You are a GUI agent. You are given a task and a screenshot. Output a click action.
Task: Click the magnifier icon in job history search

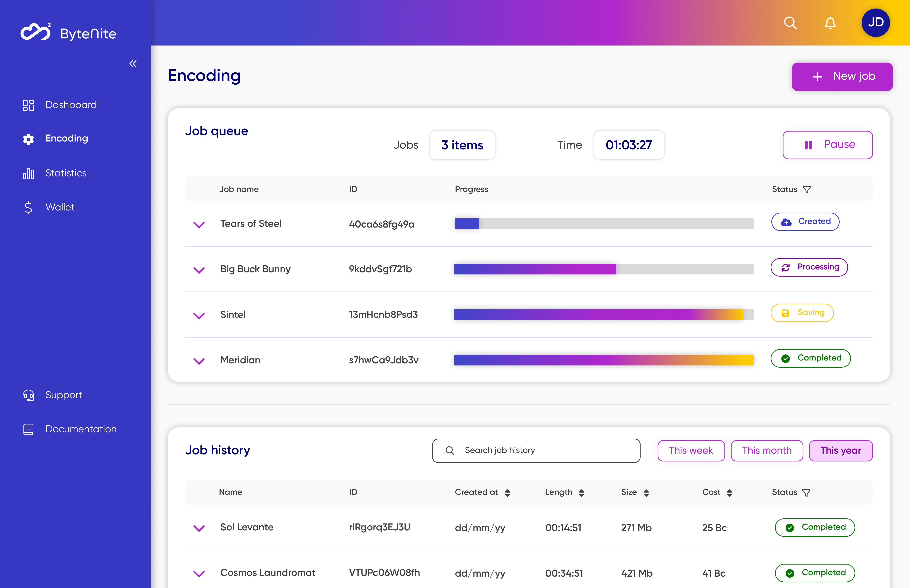pyautogui.click(x=450, y=451)
